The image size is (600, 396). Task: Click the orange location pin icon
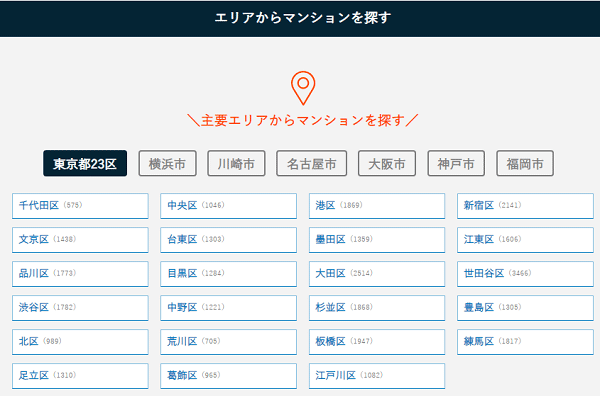coord(303,88)
